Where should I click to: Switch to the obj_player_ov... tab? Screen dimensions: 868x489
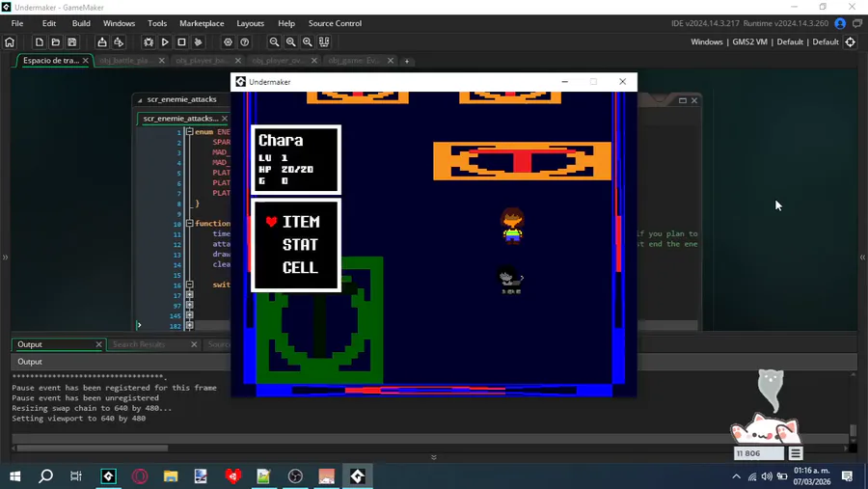[x=279, y=61]
